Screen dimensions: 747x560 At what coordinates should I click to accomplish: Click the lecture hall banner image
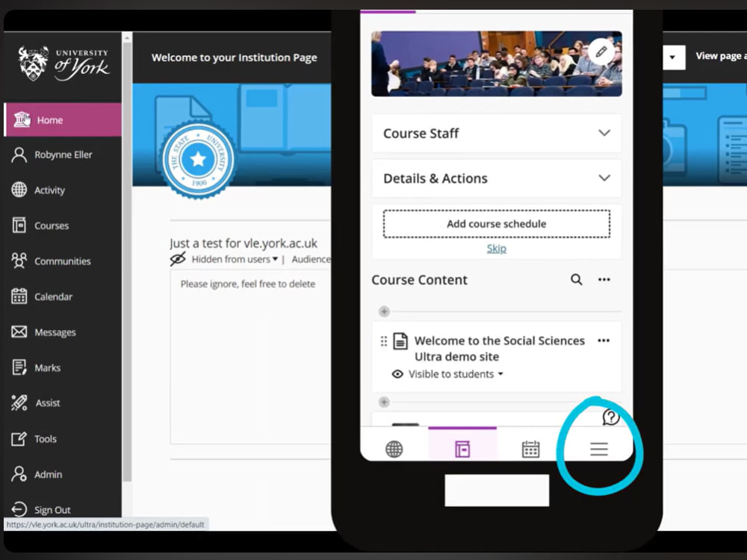497,63
